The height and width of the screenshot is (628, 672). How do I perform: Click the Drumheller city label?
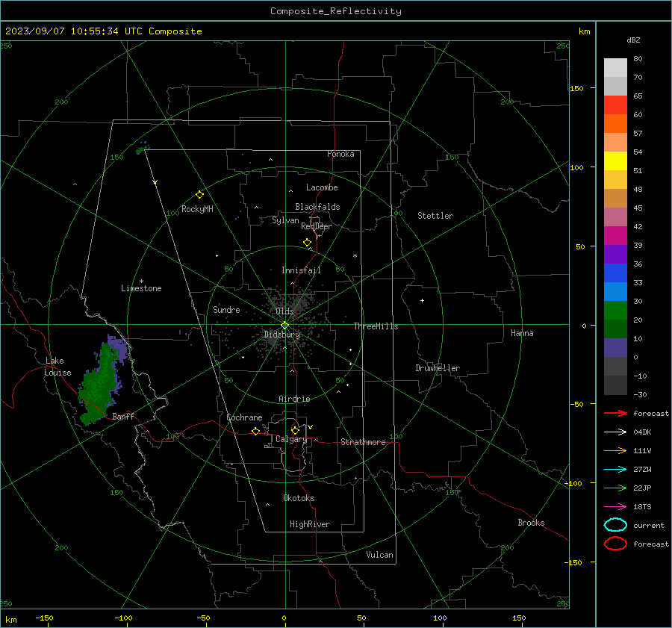(438, 368)
